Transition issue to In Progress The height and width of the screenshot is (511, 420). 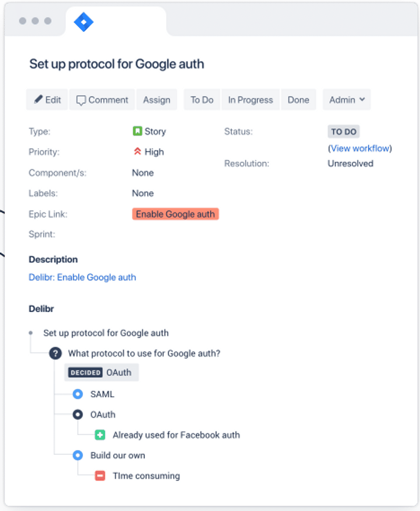coord(250,100)
